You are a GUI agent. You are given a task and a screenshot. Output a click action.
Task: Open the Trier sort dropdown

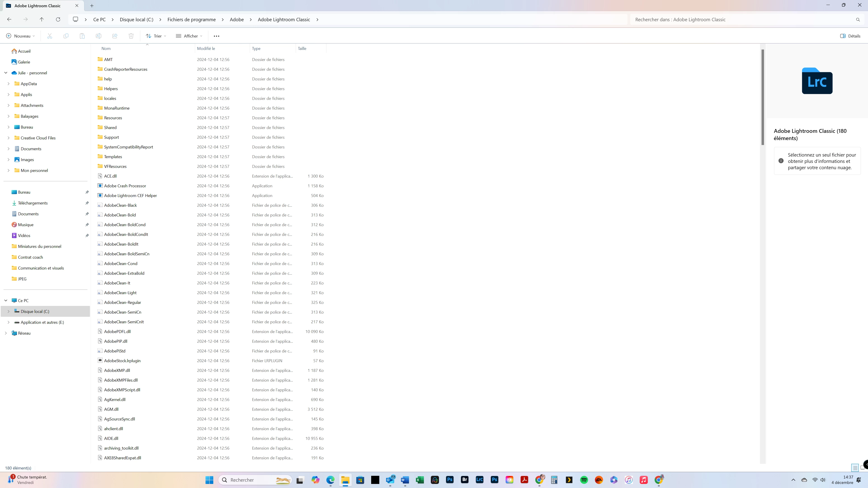(156, 36)
